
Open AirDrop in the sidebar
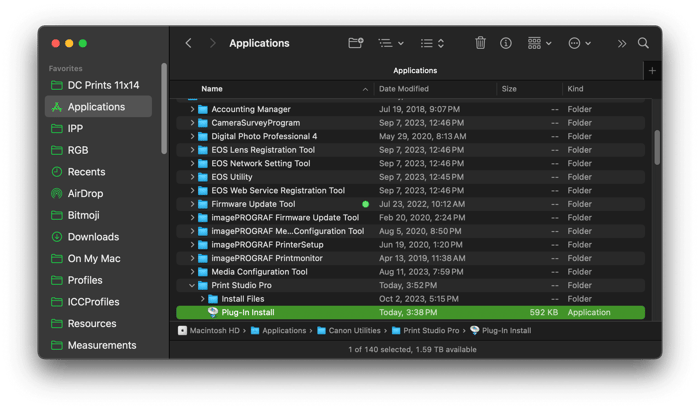point(98,193)
